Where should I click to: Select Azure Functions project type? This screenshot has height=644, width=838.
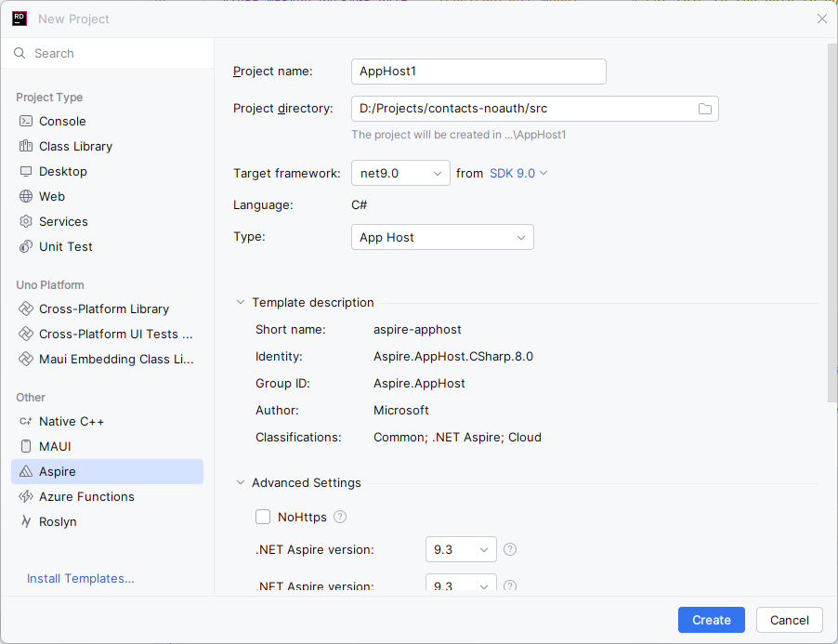coord(108,496)
